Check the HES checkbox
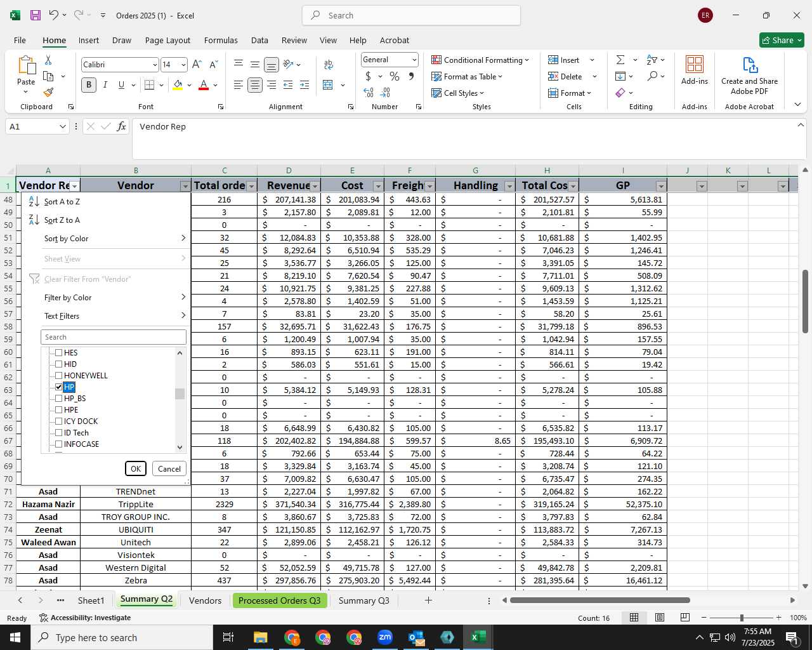 click(x=59, y=352)
